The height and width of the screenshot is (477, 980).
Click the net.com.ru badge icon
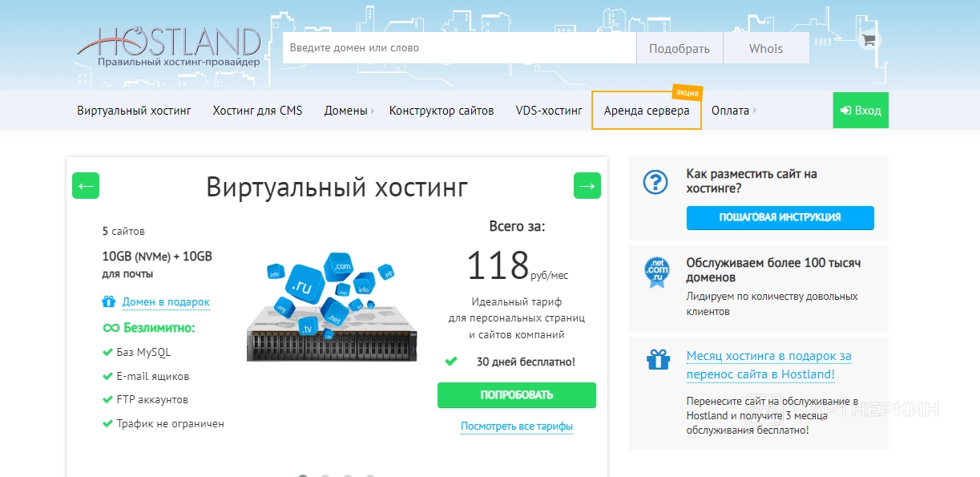(x=657, y=272)
